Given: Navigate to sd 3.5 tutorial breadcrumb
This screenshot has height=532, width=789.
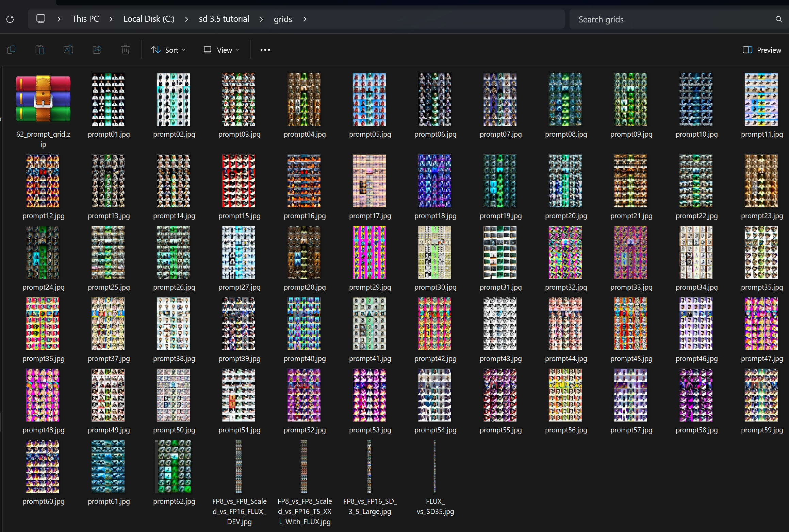Looking at the screenshot, I should tap(224, 19).
